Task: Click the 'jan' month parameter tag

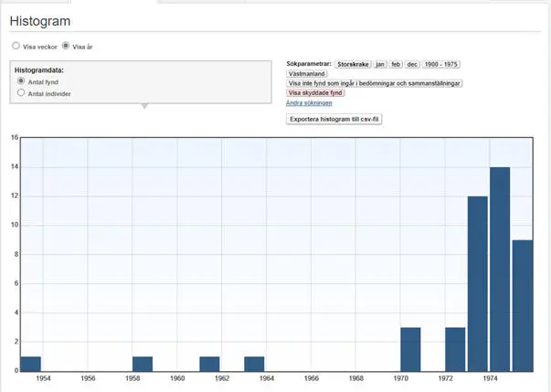Action: click(x=380, y=65)
